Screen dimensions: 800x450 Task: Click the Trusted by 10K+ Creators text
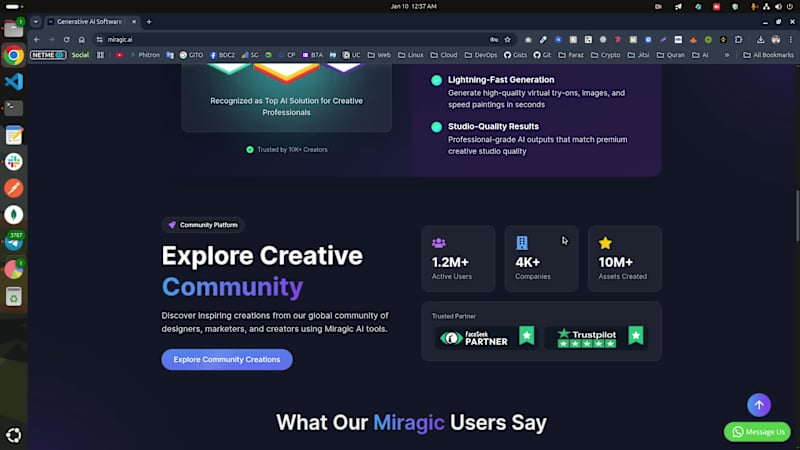point(292,149)
